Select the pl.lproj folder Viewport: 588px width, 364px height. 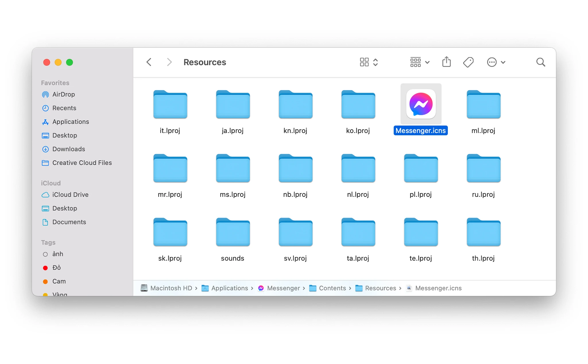pos(421,168)
